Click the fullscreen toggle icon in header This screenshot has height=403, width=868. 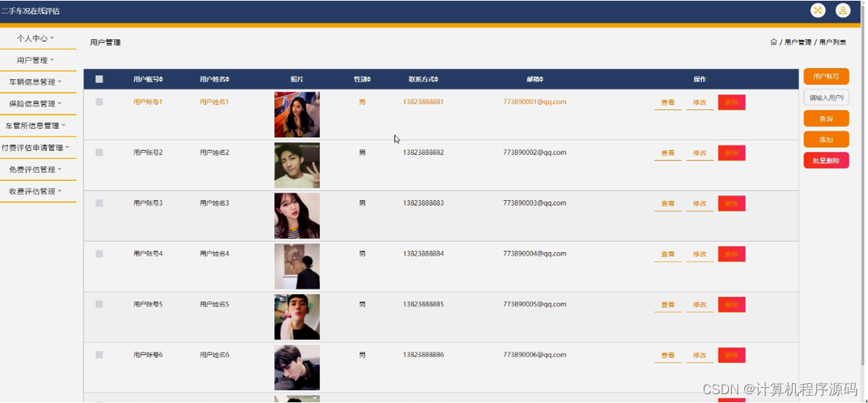(817, 10)
